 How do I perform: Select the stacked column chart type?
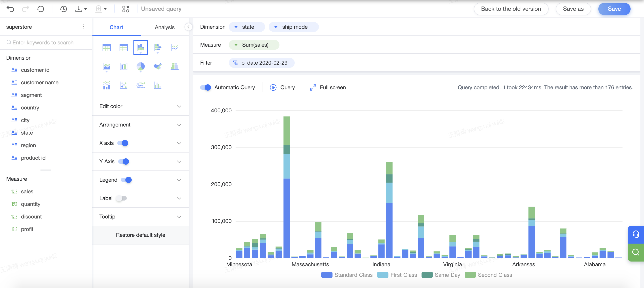pyautogui.click(x=140, y=47)
